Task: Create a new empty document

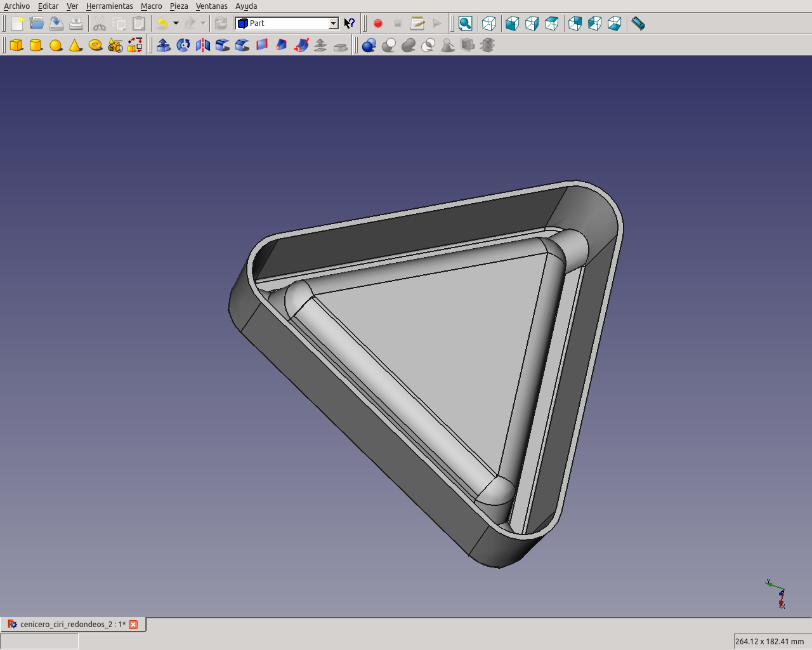Action: pyautogui.click(x=17, y=23)
